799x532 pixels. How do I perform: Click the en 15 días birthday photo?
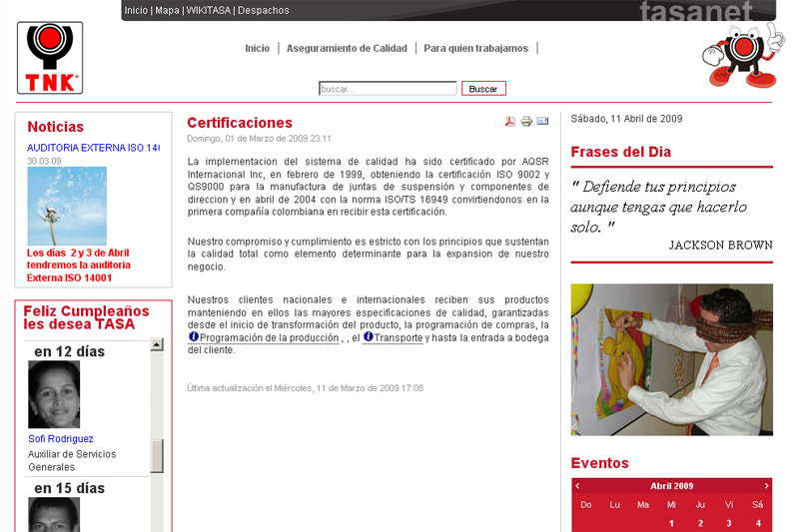coord(54,515)
